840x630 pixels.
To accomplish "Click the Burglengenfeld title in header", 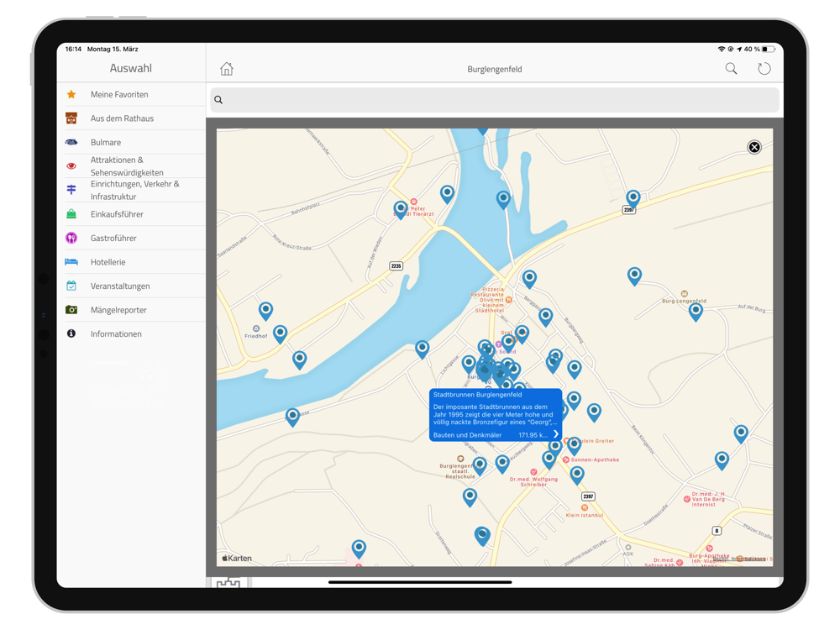I will [495, 69].
